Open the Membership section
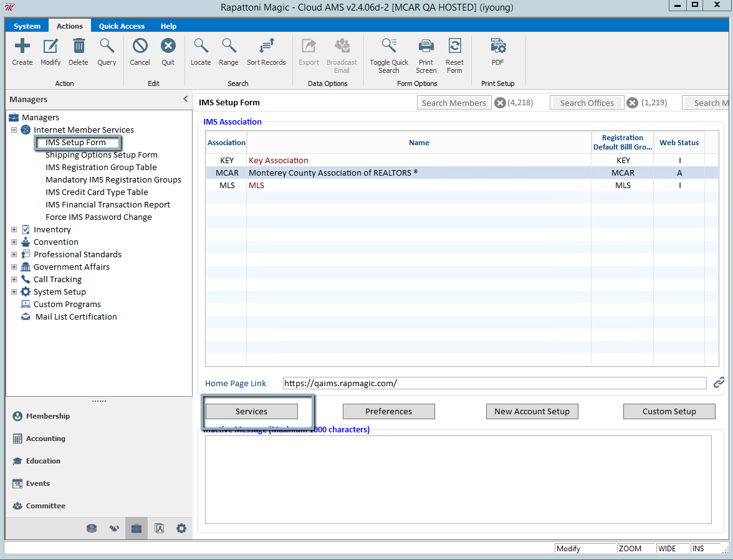The image size is (733, 560). pyautogui.click(x=47, y=416)
